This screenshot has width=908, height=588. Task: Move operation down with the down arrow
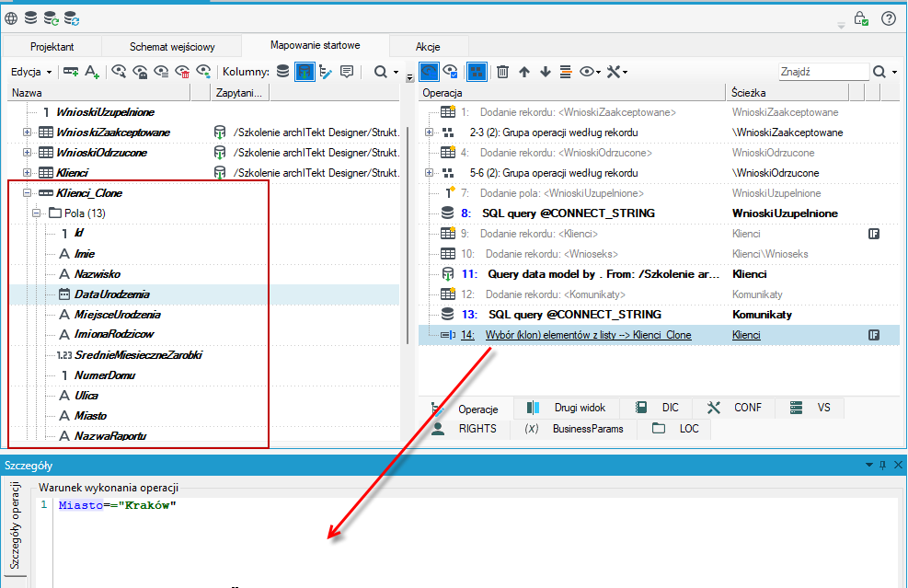click(x=545, y=72)
